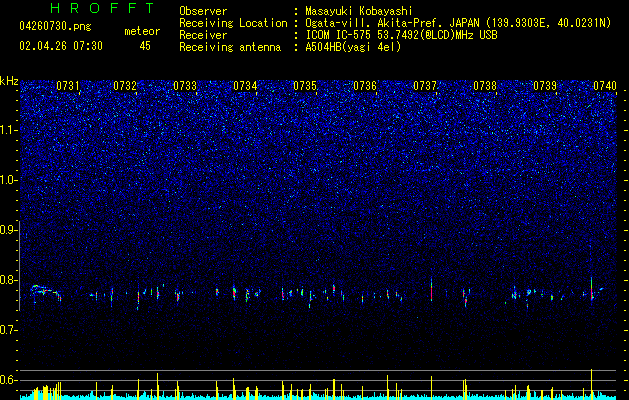Click the Observer field label
Screen dimensions: 629x400
coord(203,11)
